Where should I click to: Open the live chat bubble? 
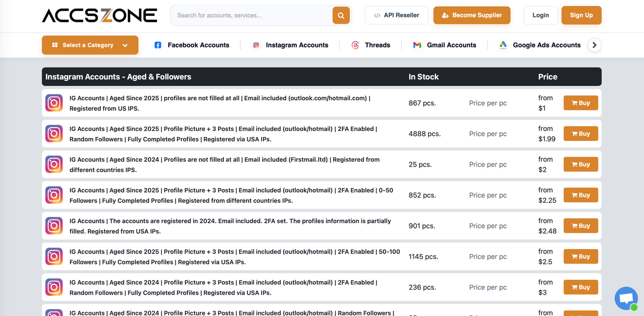(626, 299)
